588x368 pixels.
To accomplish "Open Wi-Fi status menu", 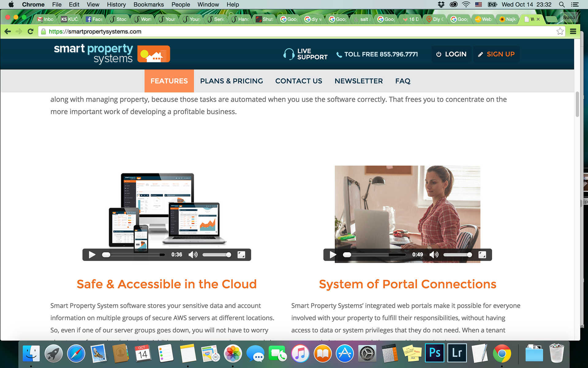I will pyautogui.click(x=466, y=5).
